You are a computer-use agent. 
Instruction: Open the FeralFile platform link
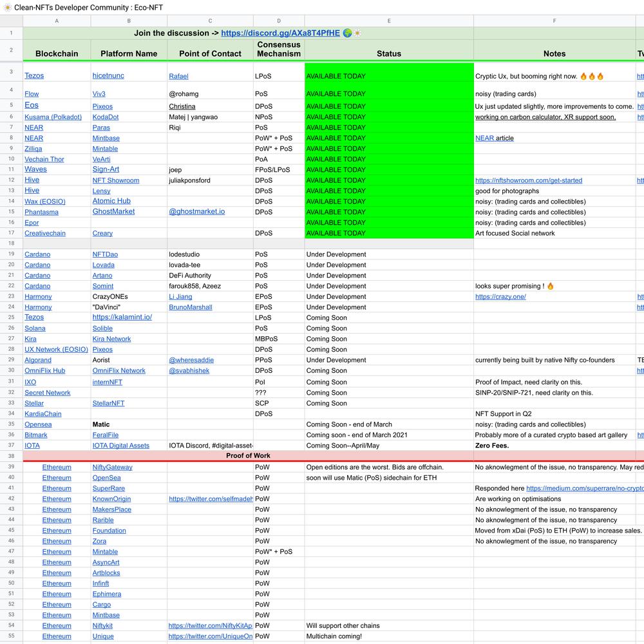click(x=105, y=435)
